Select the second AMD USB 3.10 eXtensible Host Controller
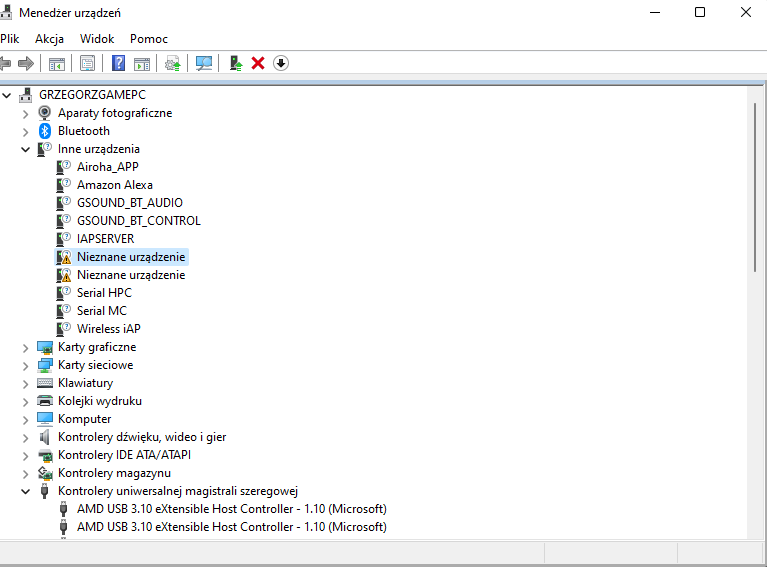Viewport: 767px width, 567px height. [231, 527]
